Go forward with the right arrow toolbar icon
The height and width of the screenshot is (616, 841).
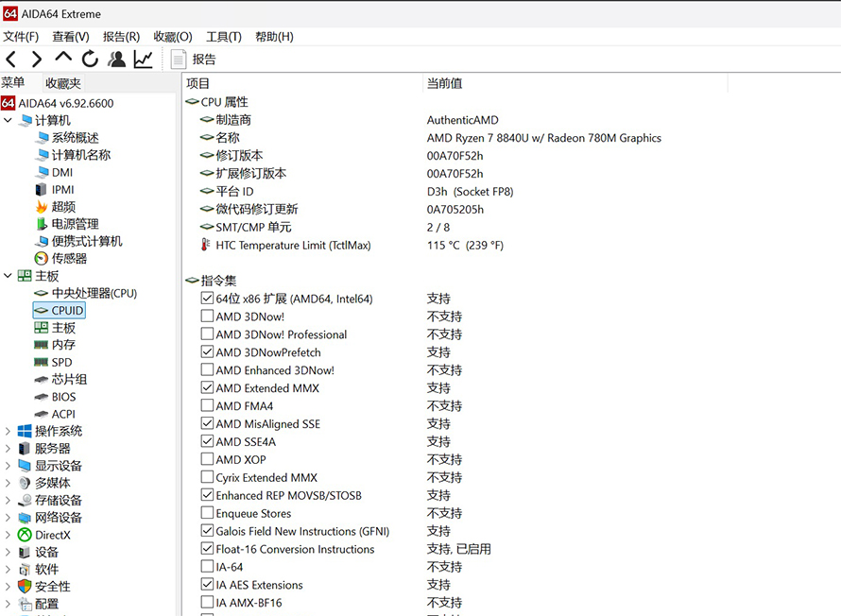coord(37,59)
